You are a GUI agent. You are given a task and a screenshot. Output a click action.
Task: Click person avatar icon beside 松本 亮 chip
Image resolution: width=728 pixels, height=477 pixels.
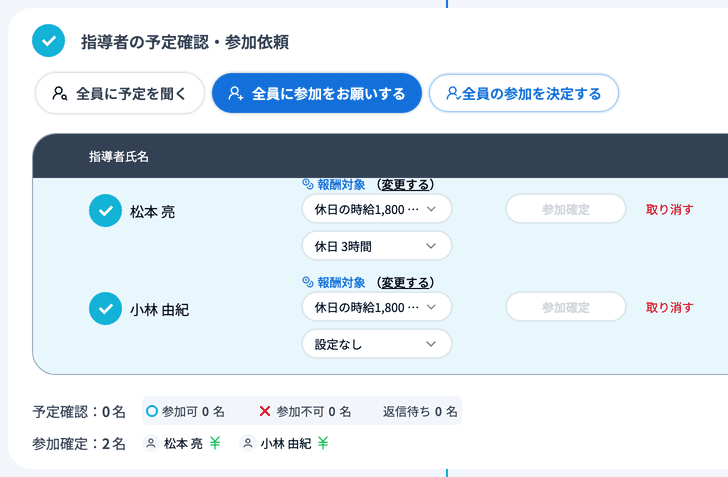click(151, 443)
